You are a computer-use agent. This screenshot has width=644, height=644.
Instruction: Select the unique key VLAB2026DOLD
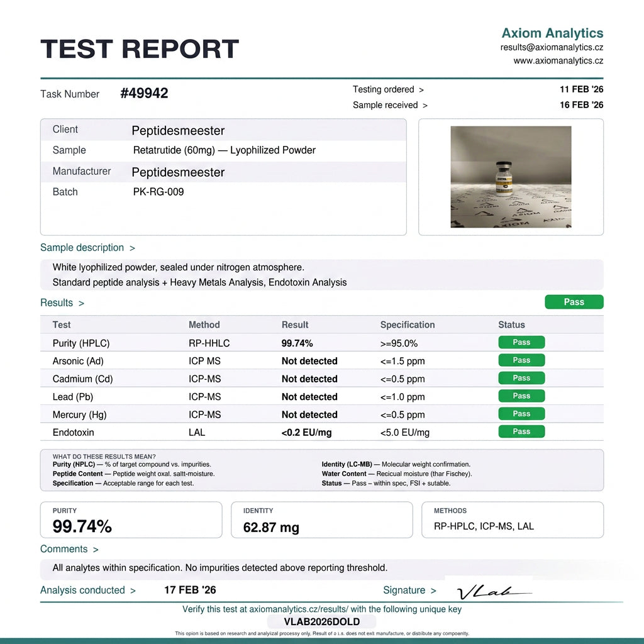321,622
